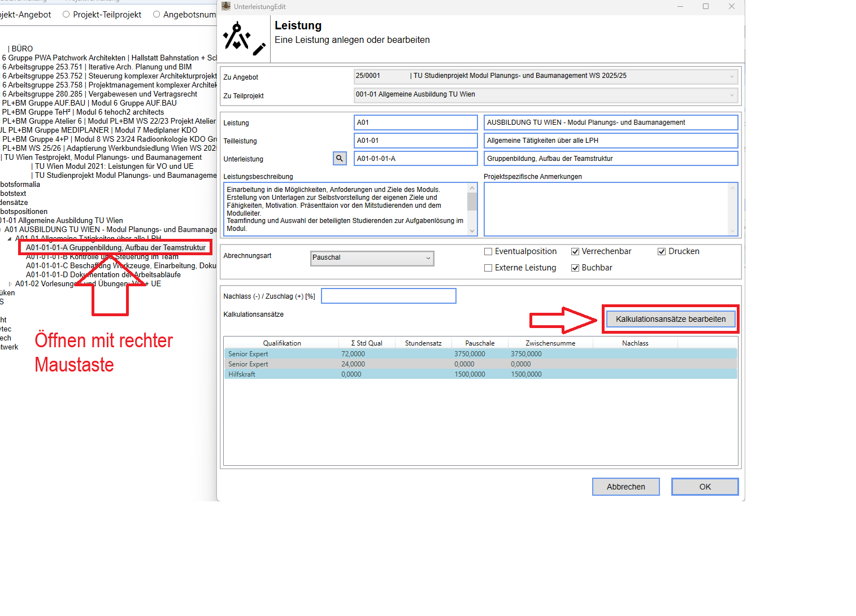Screen dimensions: 856x616
Task: Click the compass tools Leistung header icon
Action: (244, 39)
